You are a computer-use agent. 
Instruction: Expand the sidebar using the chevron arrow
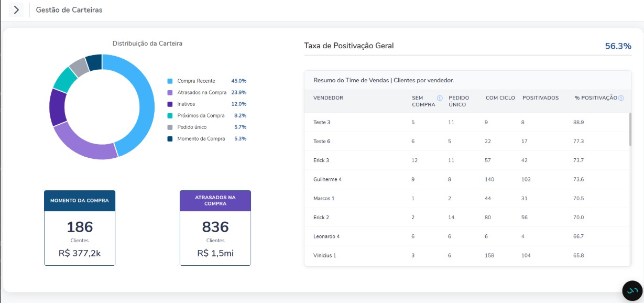(x=16, y=10)
